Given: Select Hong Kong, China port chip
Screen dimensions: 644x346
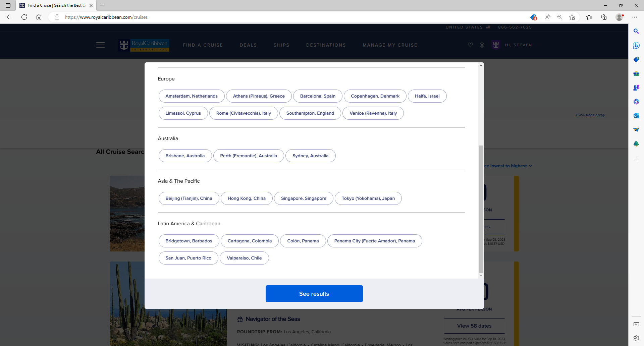Looking at the screenshot, I should 247,198.
